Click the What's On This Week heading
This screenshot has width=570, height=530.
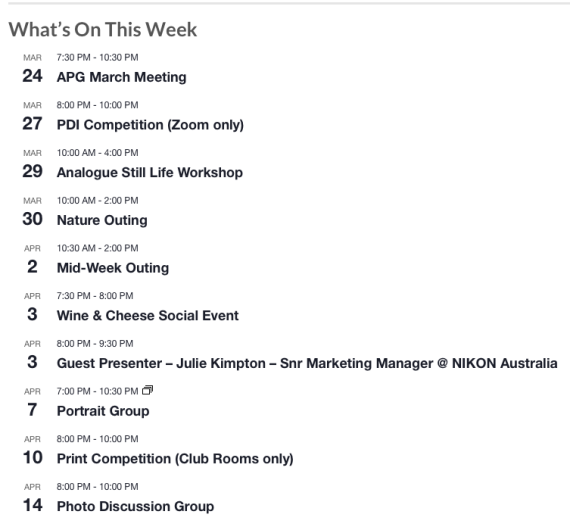click(103, 29)
